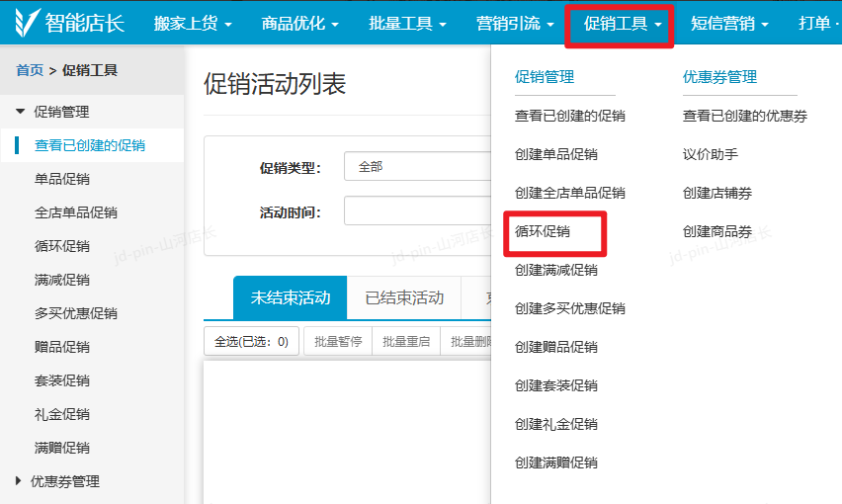Image resolution: width=842 pixels, height=504 pixels.
Task: Open the 短信营销 menu
Action: coord(729,23)
